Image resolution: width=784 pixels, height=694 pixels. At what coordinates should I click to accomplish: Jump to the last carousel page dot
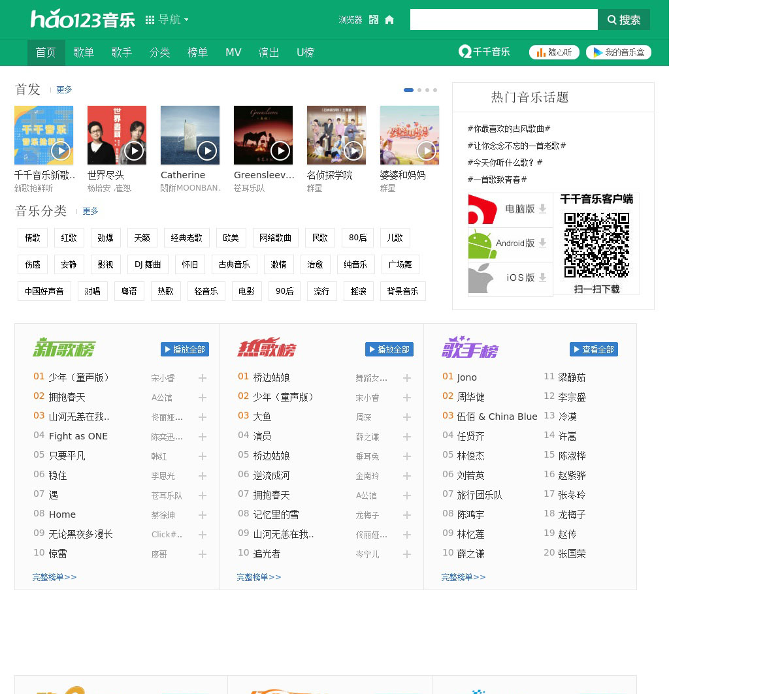pos(435,90)
